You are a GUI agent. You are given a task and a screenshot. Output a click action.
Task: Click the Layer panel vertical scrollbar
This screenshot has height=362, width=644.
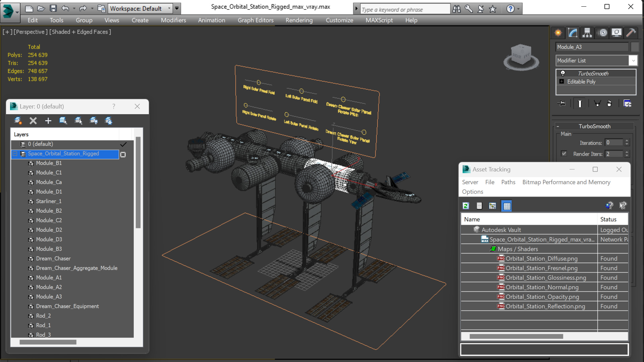[x=138, y=183]
